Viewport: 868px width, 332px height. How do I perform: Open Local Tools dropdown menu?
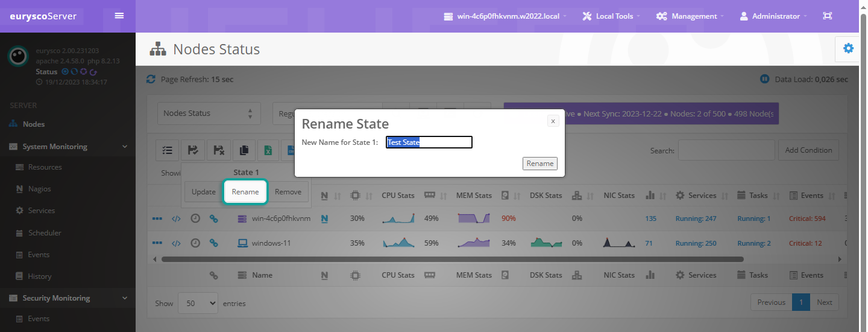(611, 16)
